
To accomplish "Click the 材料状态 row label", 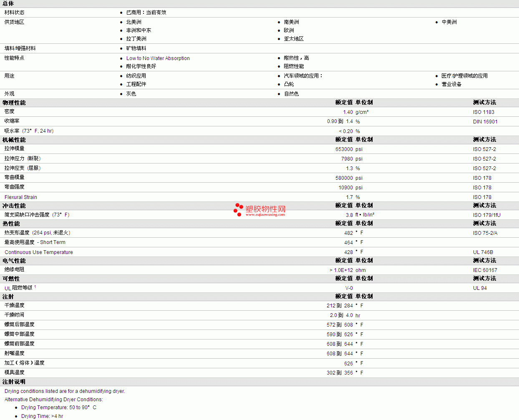I will [14, 13].
